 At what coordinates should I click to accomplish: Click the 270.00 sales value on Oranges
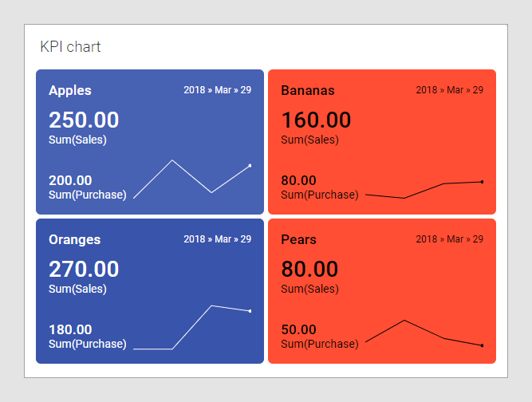point(84,270)
